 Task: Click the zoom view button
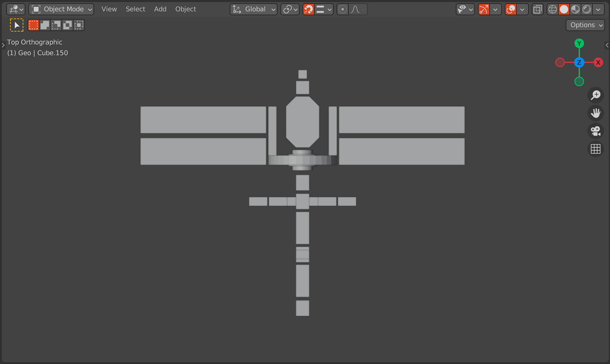[x=596, y=95]
